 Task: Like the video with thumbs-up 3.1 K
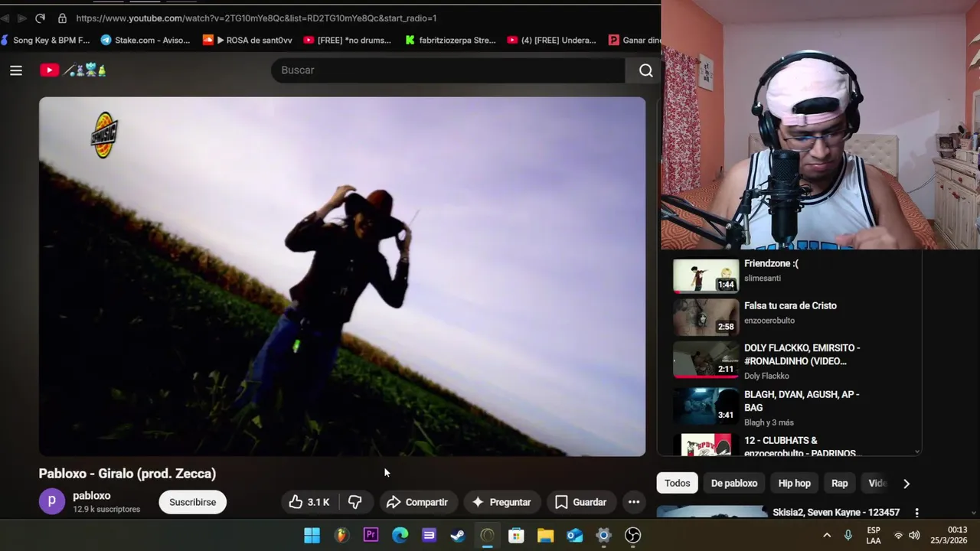(309, 502)
